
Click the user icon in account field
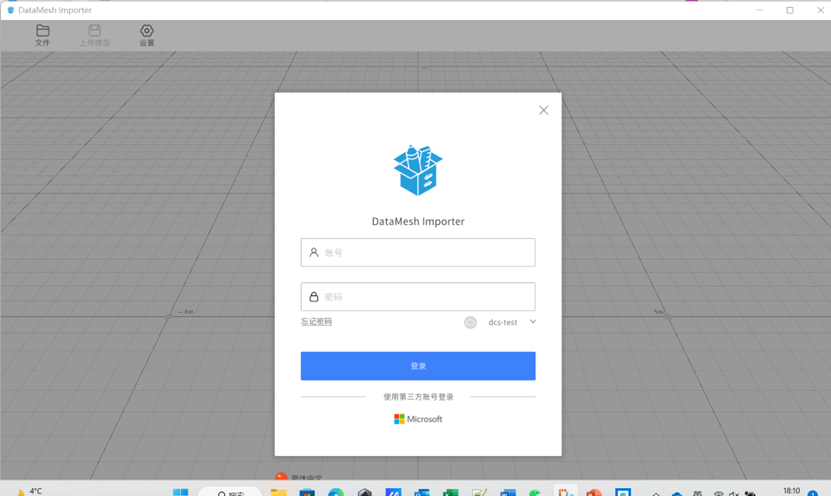314,253
